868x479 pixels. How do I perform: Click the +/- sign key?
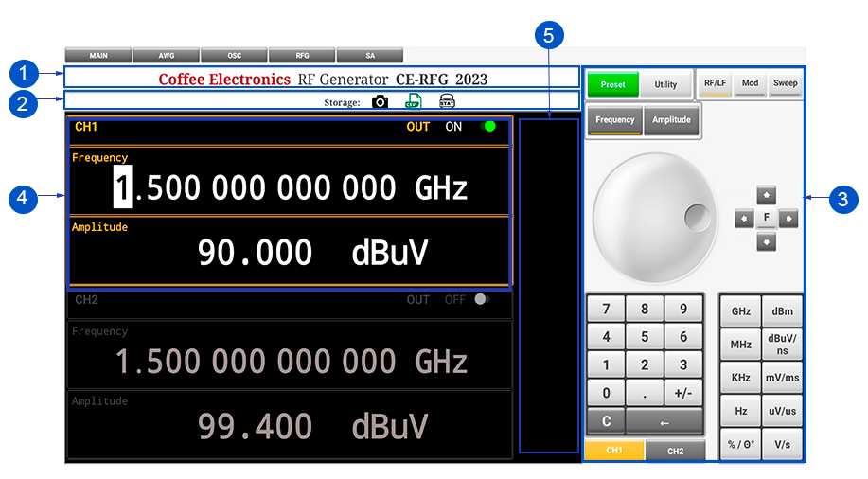pos(683,393)
